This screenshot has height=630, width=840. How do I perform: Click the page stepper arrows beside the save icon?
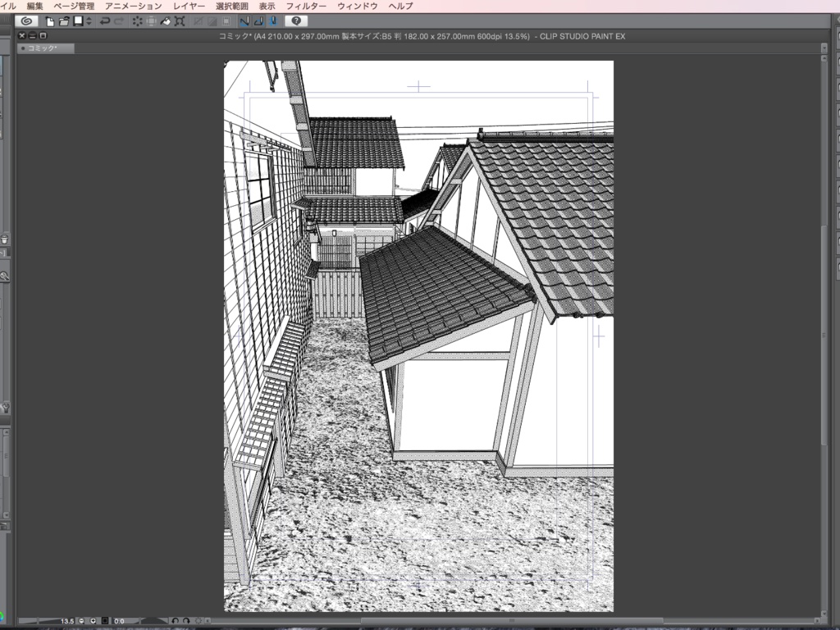[88, 21]
